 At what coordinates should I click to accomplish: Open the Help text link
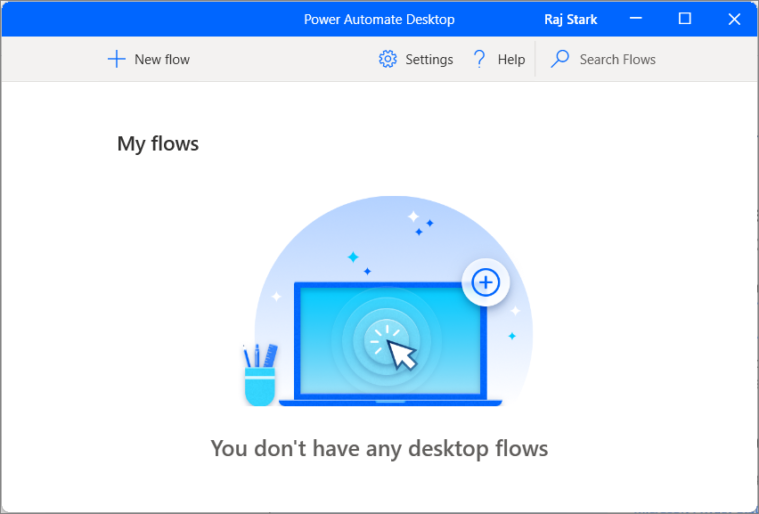point(511,60)
